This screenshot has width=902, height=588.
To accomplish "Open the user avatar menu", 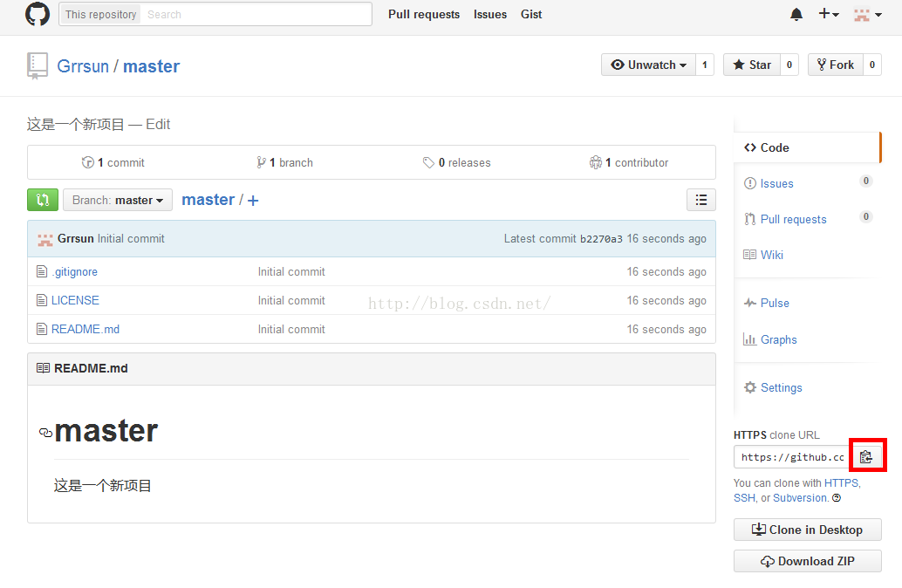I will tap(864, 14).
